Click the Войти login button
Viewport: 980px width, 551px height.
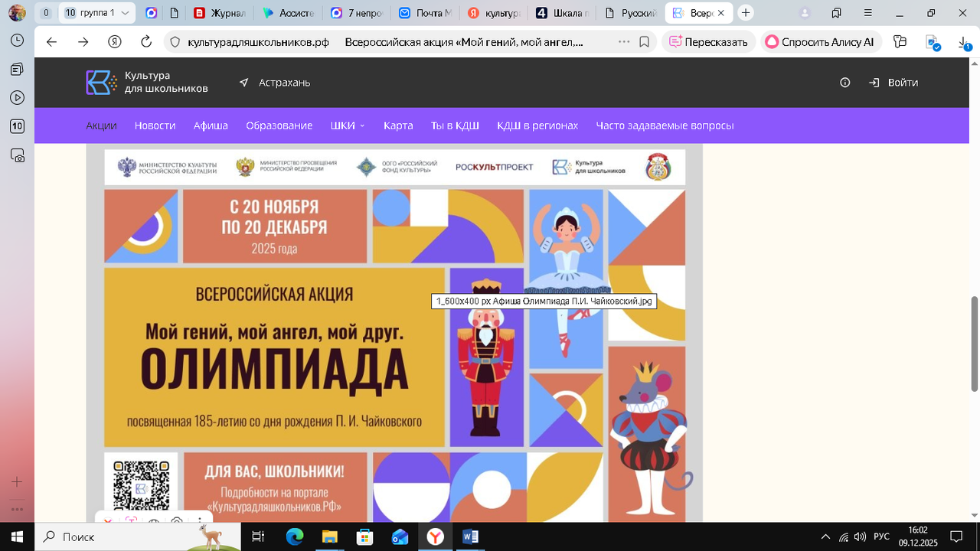(x=893, y=83)
